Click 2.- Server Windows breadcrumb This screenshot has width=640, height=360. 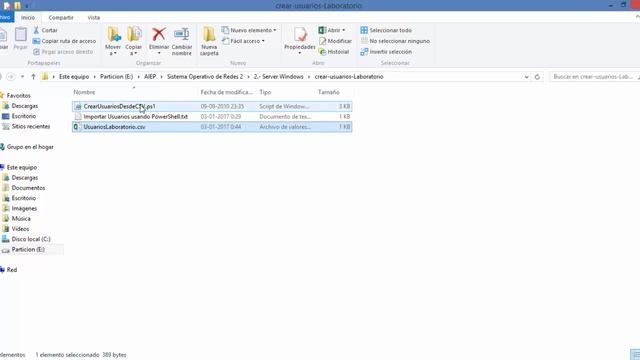[278, 77]
